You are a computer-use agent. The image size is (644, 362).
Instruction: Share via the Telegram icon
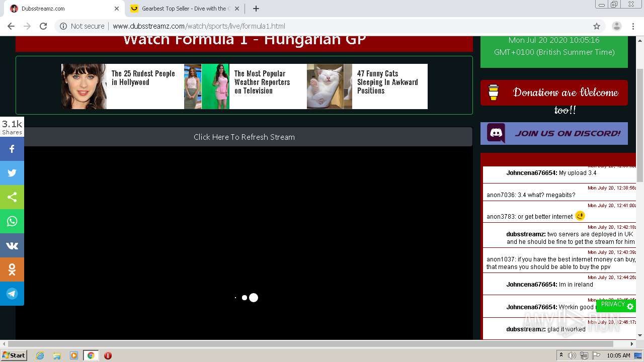(x=12, y=294)
